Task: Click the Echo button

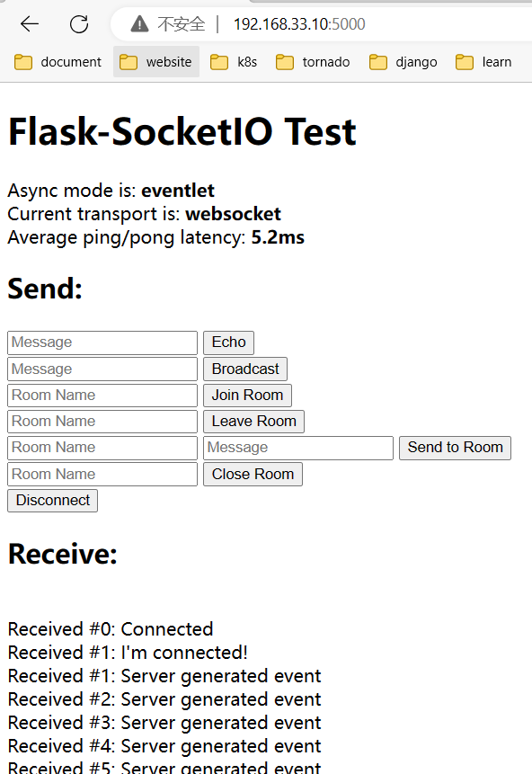Action: coord(227,342)
